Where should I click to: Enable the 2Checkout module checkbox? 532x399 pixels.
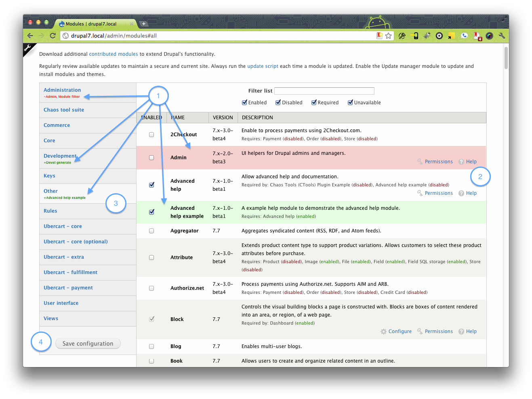[x=151, y=135]
